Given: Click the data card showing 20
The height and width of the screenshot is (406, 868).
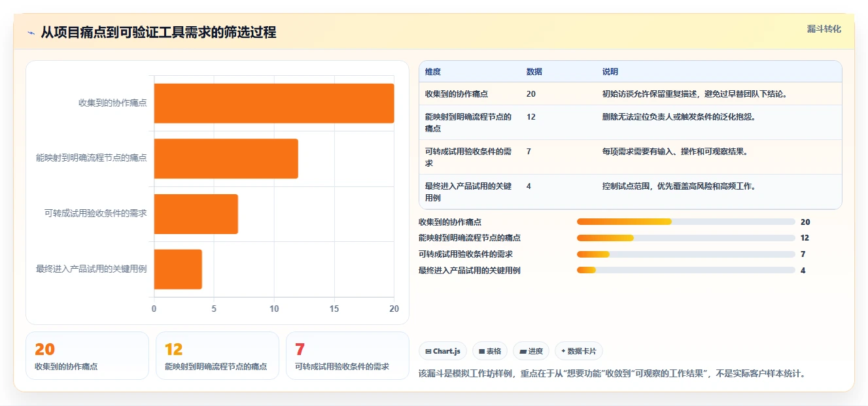Looking at the screenshot, I should [x=88, y=356].
